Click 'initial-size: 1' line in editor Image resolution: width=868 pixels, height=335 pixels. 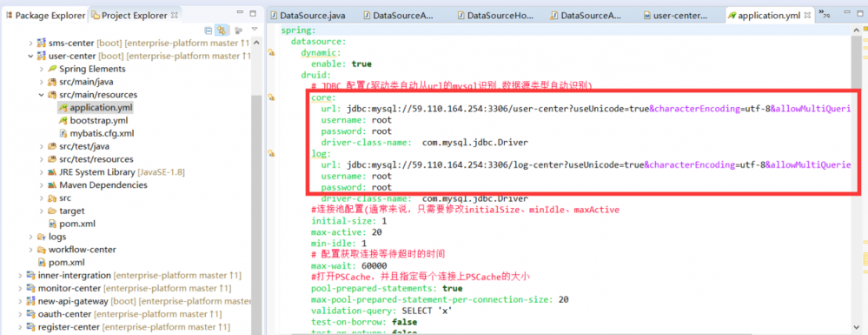348,221
